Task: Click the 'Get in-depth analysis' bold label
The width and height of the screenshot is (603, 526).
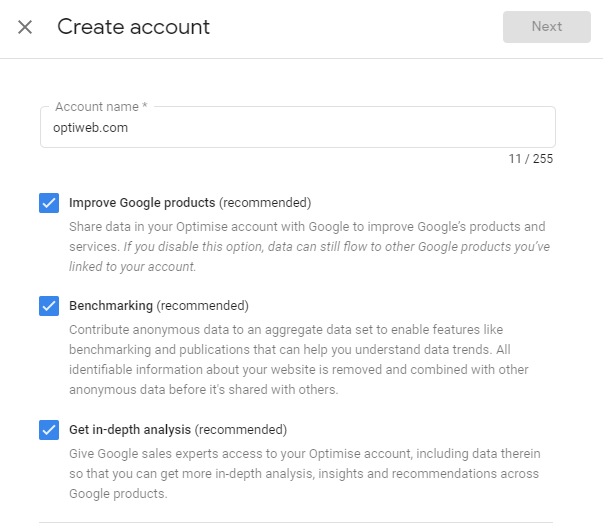Action: coord(130,430)
